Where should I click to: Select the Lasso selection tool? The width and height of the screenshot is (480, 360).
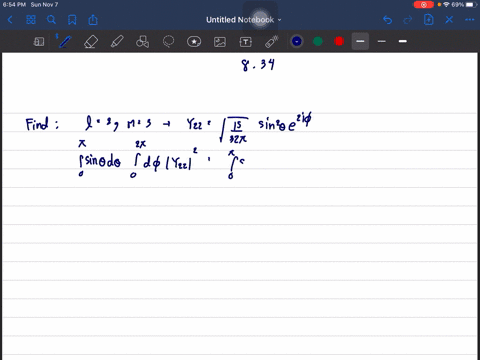[168, 42]
